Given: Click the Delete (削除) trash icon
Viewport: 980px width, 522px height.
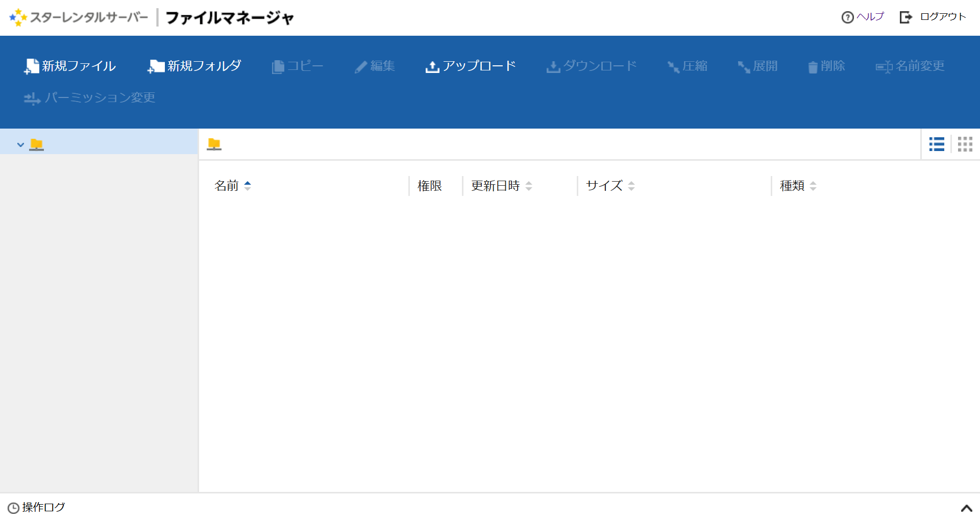Looking at the screenshot, I should click(813, 67).
